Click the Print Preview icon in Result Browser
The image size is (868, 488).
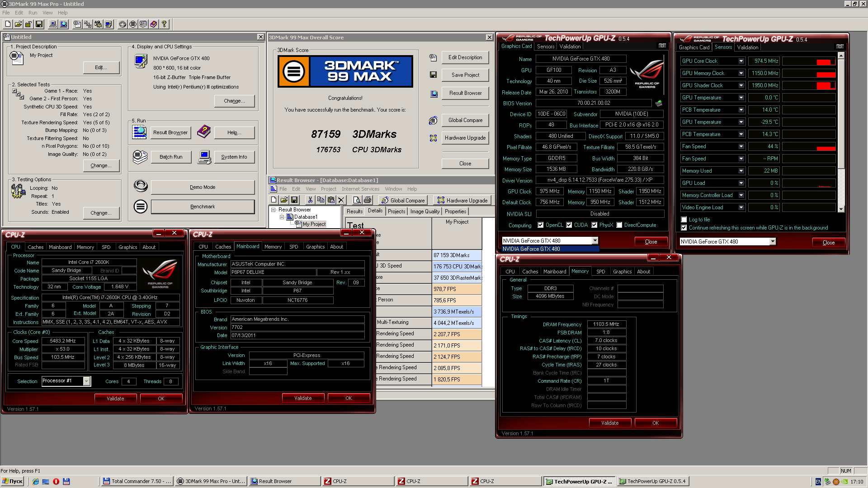(x=357, y=200)
